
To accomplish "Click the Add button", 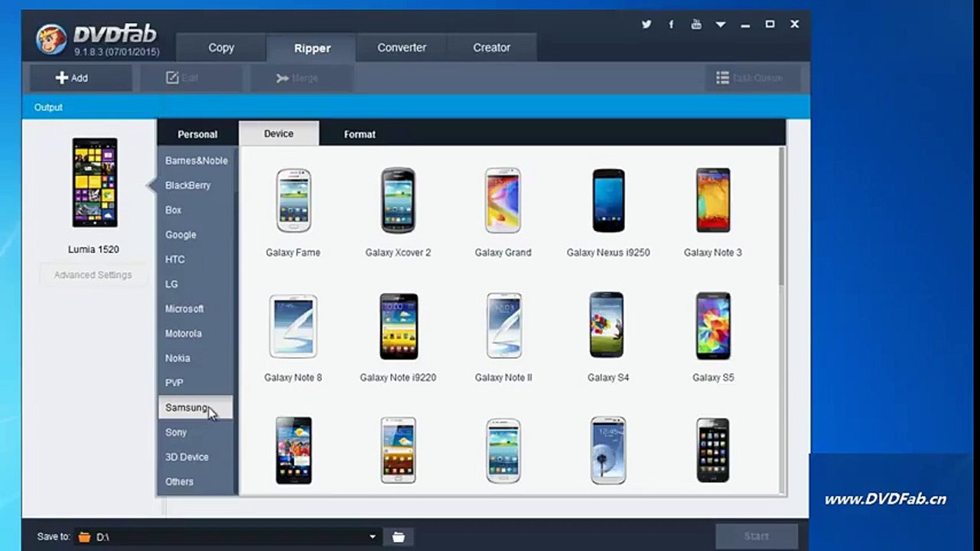I will click(x=80, y=78).
